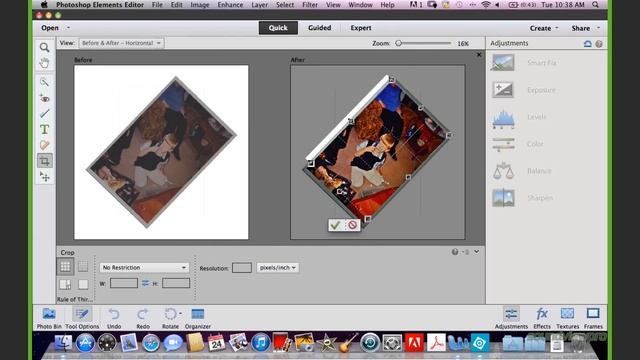The image size is (640, 360).
Task: Choose the Spot Healing Brush tool
Action: (44, 145)
